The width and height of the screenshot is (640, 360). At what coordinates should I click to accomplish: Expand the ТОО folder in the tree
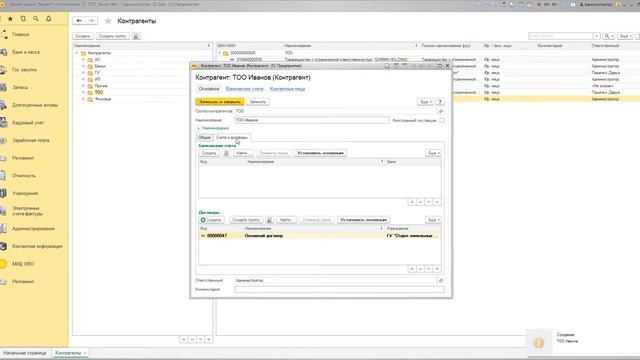83,92
